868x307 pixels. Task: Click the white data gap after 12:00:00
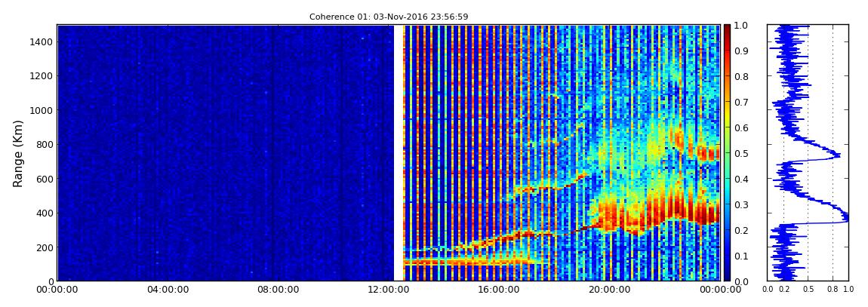[398, 152]
